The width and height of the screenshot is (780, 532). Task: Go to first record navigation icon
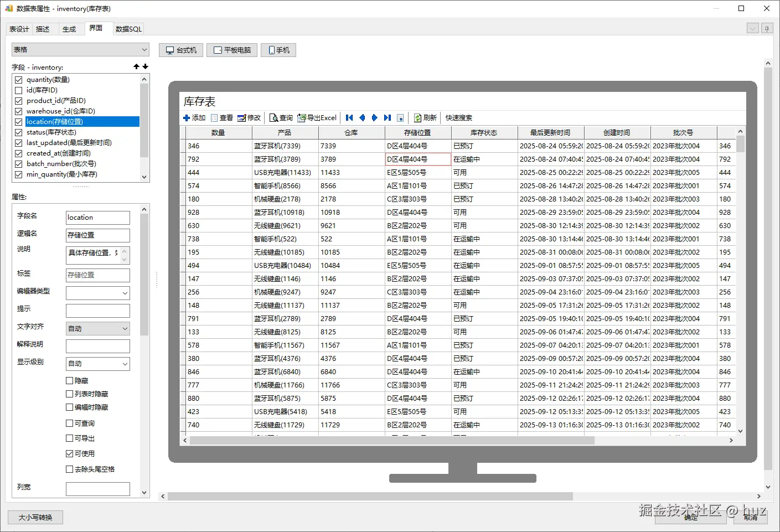tap(349, 118)
